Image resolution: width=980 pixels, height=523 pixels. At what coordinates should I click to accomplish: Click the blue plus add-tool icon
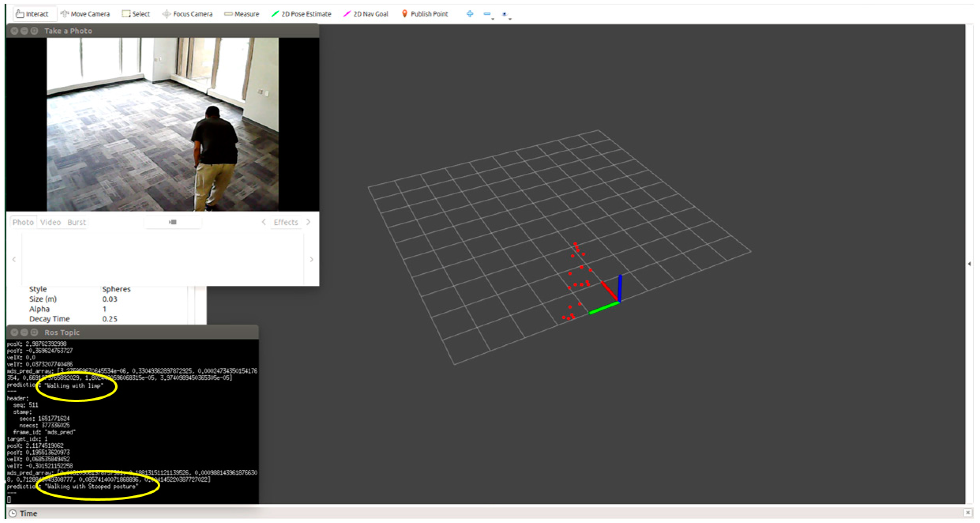(470, 14)
